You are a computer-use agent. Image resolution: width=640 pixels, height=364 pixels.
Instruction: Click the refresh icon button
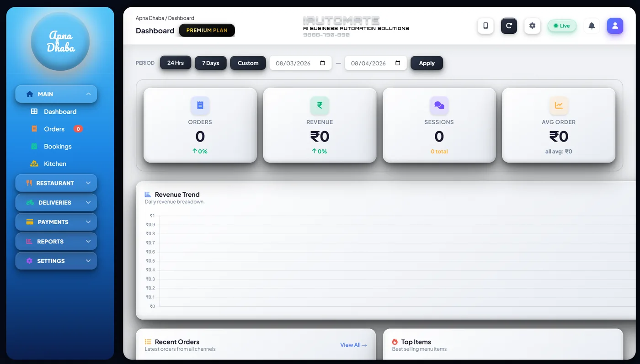tap(509, 26)
